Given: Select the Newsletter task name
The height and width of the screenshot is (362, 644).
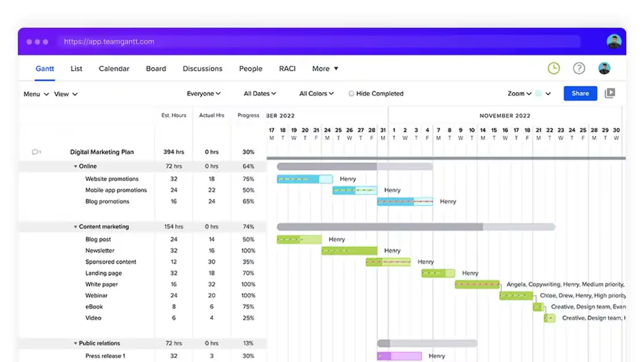Looking at the screenshot, I should pos(100,251).
